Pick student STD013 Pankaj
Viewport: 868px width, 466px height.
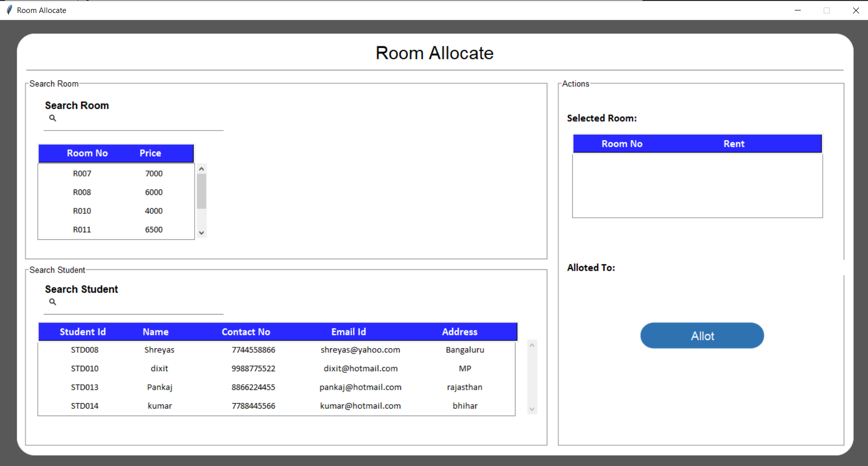tap(276, 387)
